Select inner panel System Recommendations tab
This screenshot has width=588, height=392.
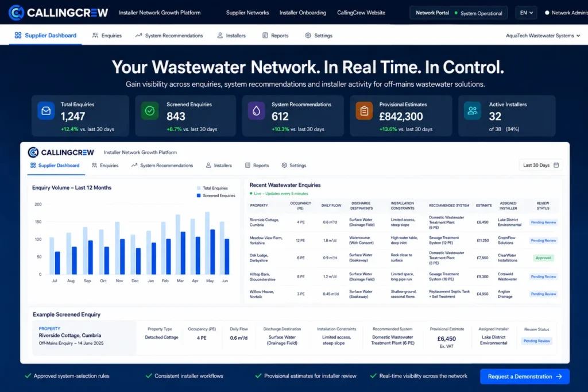pyautogui.click(x=162, y=166)
